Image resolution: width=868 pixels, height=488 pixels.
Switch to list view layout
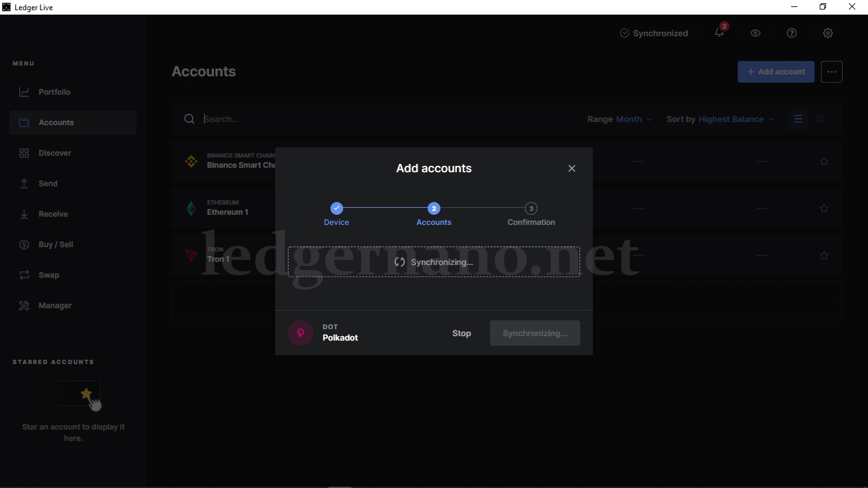[x=798, y=119]
